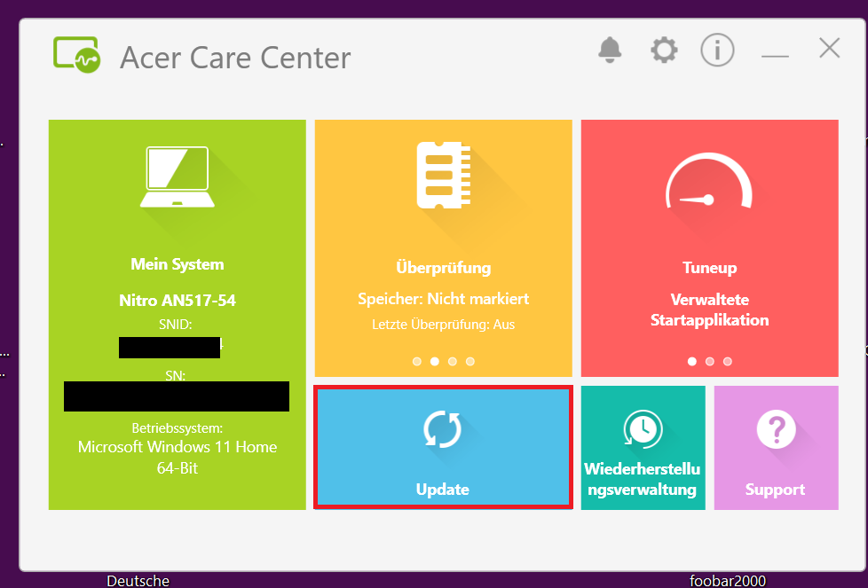Open the Wiederherstellungsverwaltung tile label
Screen dimensions: 868x588
tap(643, 479)
